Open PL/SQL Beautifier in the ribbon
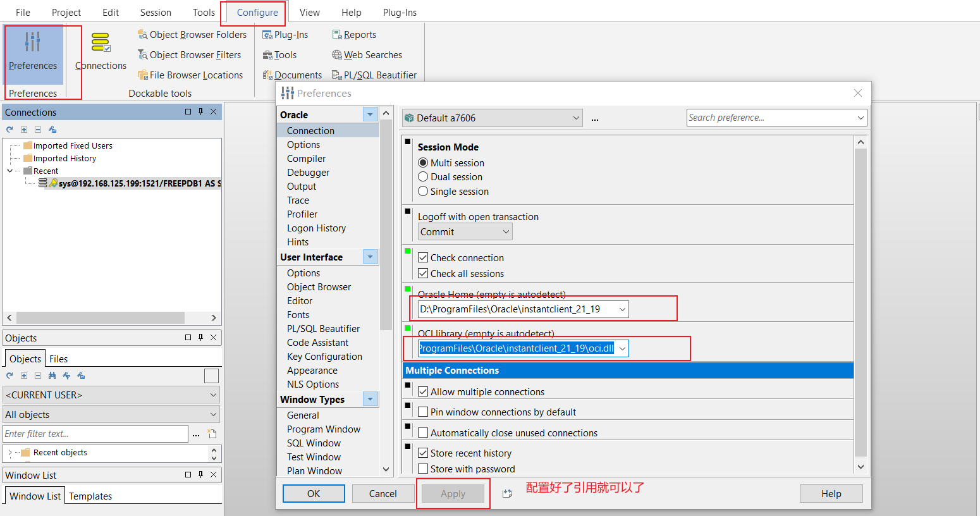The height and width of the screenshot is (516, 980). (x=374, y=75)
